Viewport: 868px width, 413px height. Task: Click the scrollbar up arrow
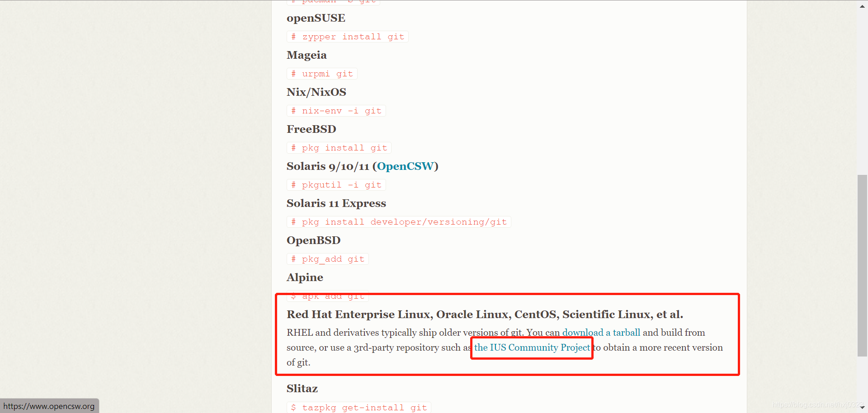862,6
